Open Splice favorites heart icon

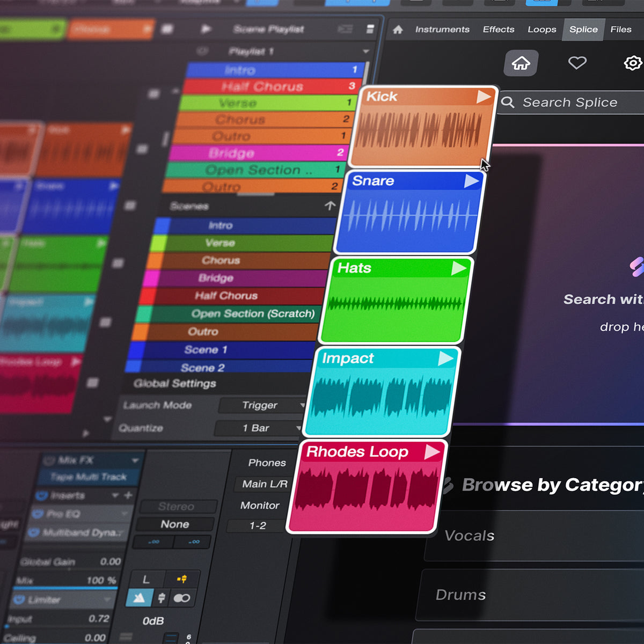pyautogui.click(x=577, y=63)
